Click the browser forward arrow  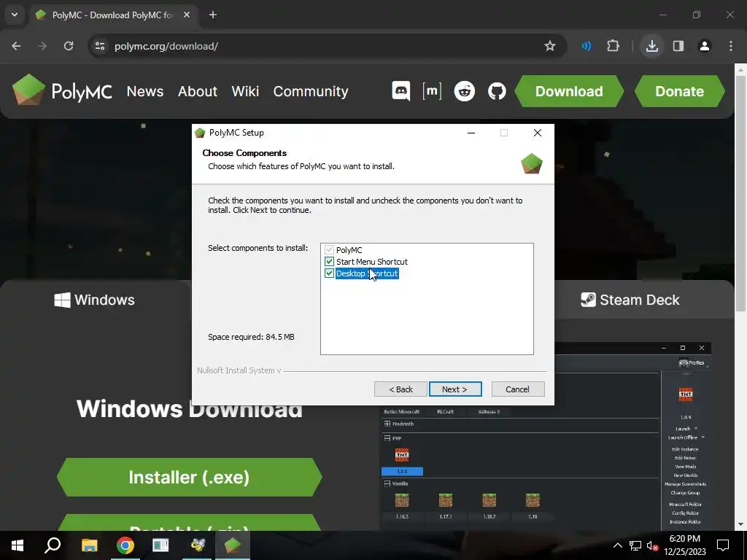[x=42, y=46]
